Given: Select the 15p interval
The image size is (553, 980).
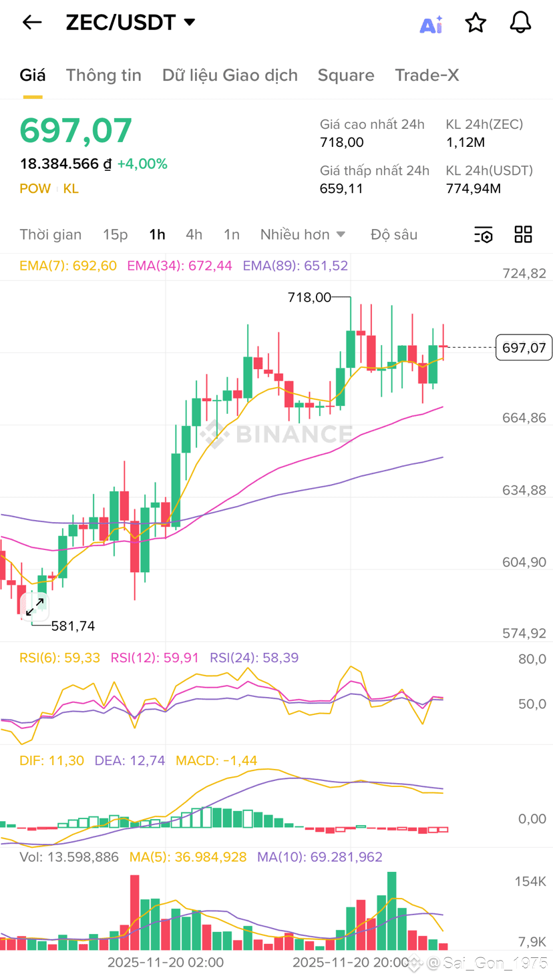Looking at the screenshot, I should tap(115, 234).
